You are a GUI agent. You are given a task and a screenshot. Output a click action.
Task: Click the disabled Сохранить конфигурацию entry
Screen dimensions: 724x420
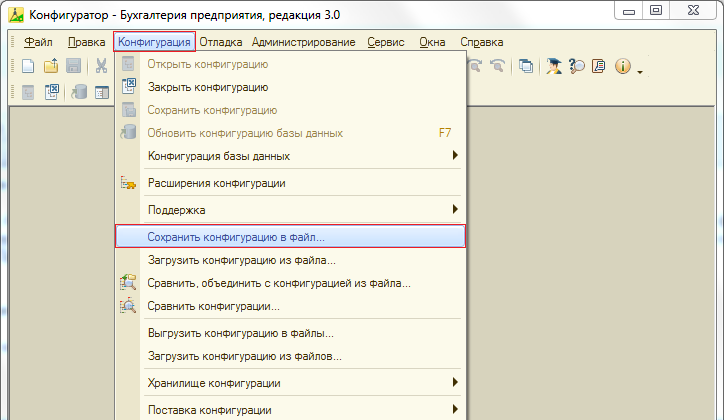(x=290, y=110)
